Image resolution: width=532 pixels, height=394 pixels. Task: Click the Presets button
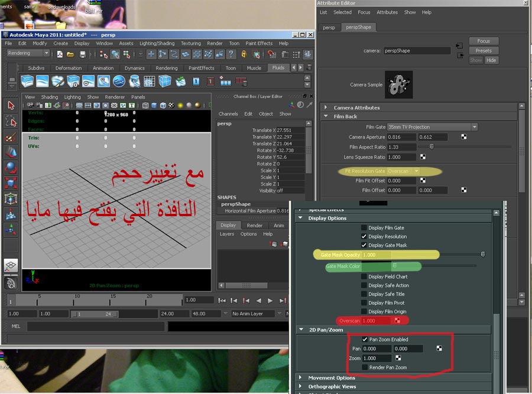coord(484,51)
